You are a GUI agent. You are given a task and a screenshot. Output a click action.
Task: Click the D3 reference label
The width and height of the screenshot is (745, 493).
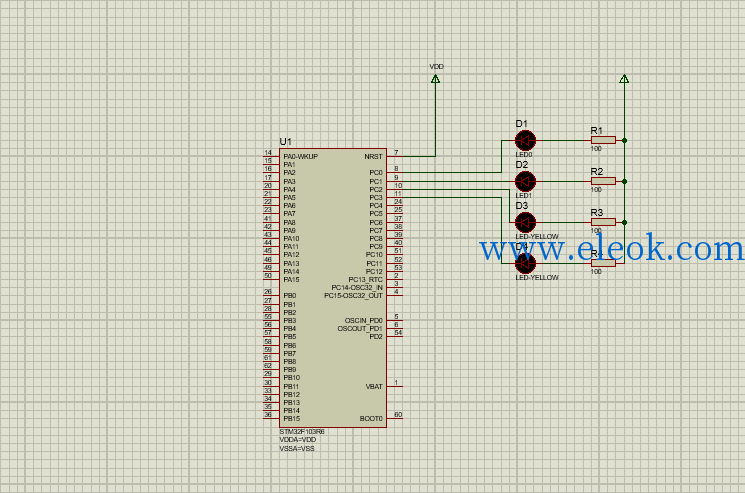[x=522, y=206]
